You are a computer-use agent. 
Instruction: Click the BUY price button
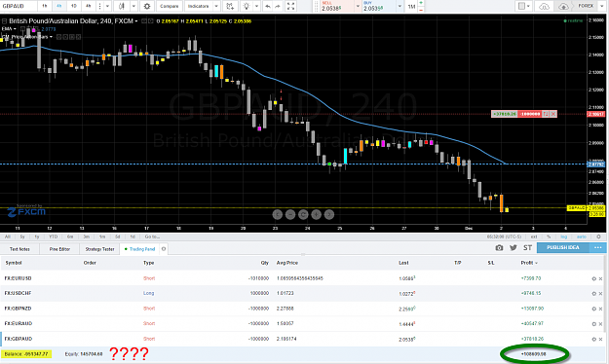(x=379, y=6)
